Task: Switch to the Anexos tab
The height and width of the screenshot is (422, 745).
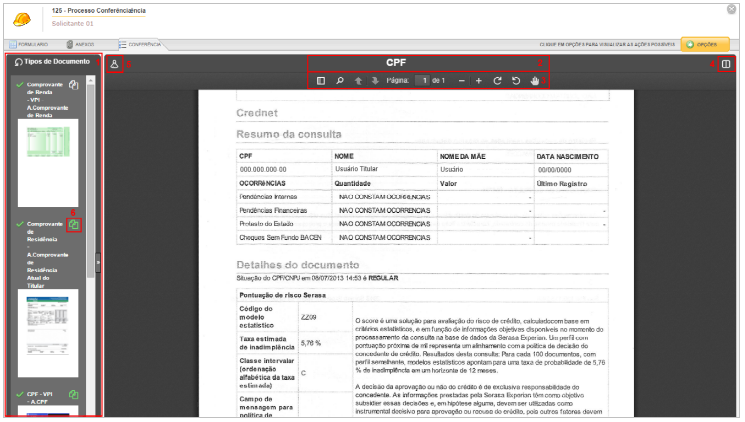Action: click(x=80, y=44)
